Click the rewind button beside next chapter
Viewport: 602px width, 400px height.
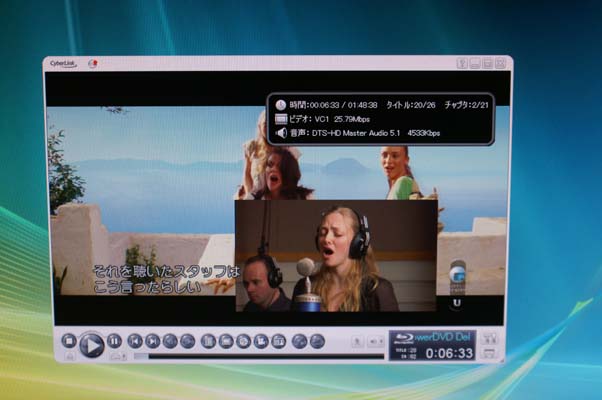(170, 341)
